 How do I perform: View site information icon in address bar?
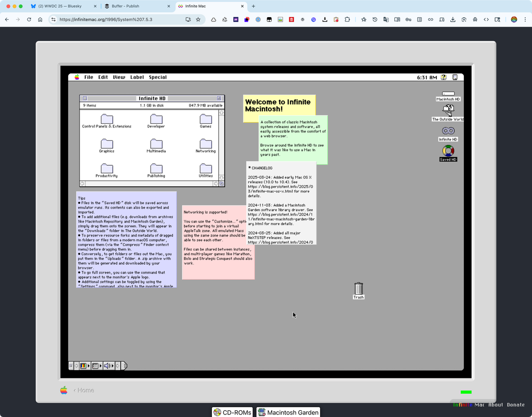tap(54, 19)
